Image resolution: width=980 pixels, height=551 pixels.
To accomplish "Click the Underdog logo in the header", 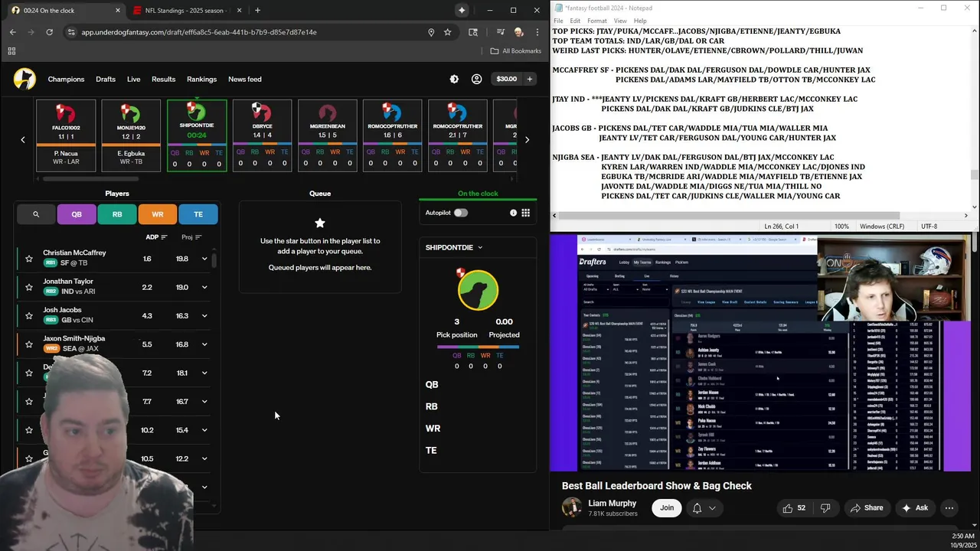I will coord(24,79).
